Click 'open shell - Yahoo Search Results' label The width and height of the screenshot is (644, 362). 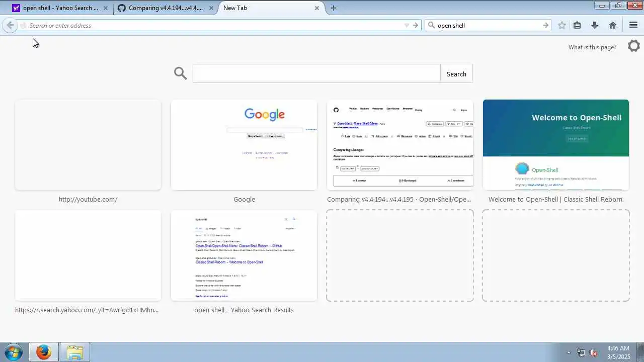click(x=244, y=310)
